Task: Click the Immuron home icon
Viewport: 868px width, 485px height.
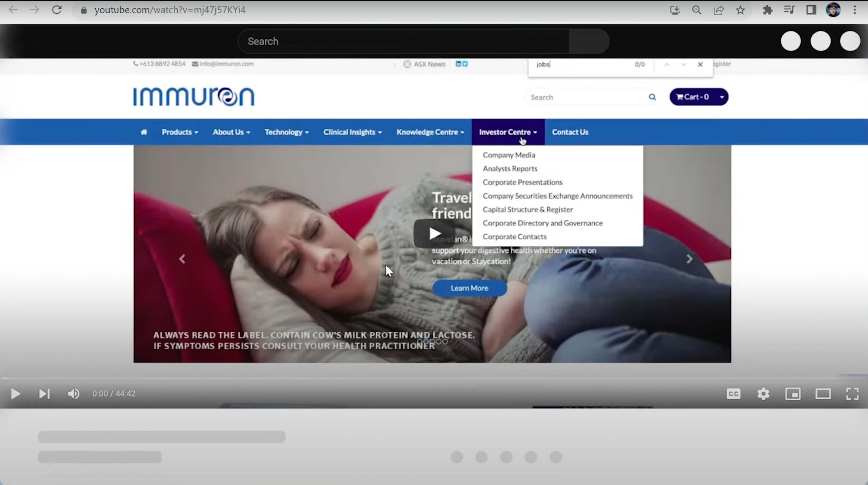Action: point(144,132)
